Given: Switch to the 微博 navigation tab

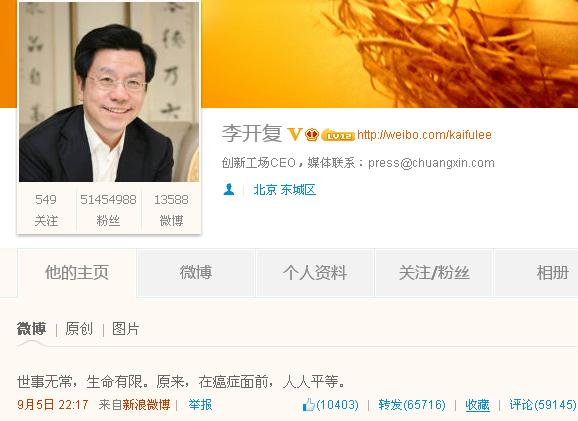Looking at the screenshot, I should [196, 273].
